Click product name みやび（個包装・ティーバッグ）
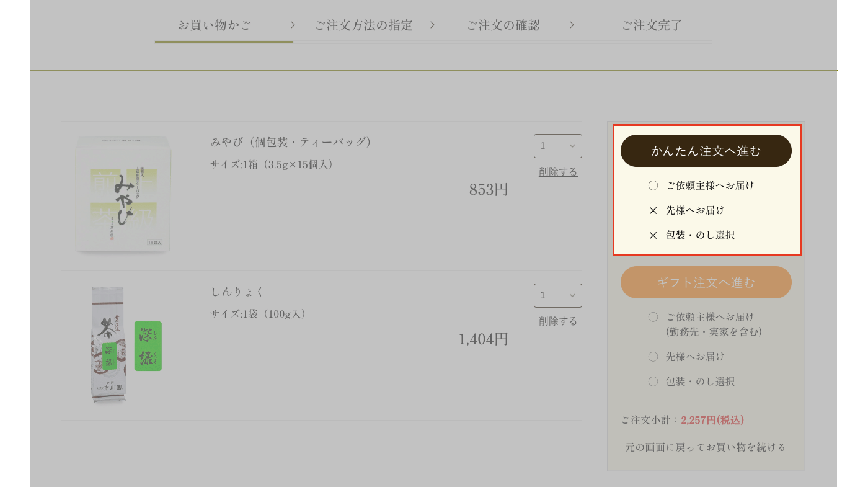The height and width of the screenshot is (487, 868). coord(293,142)
